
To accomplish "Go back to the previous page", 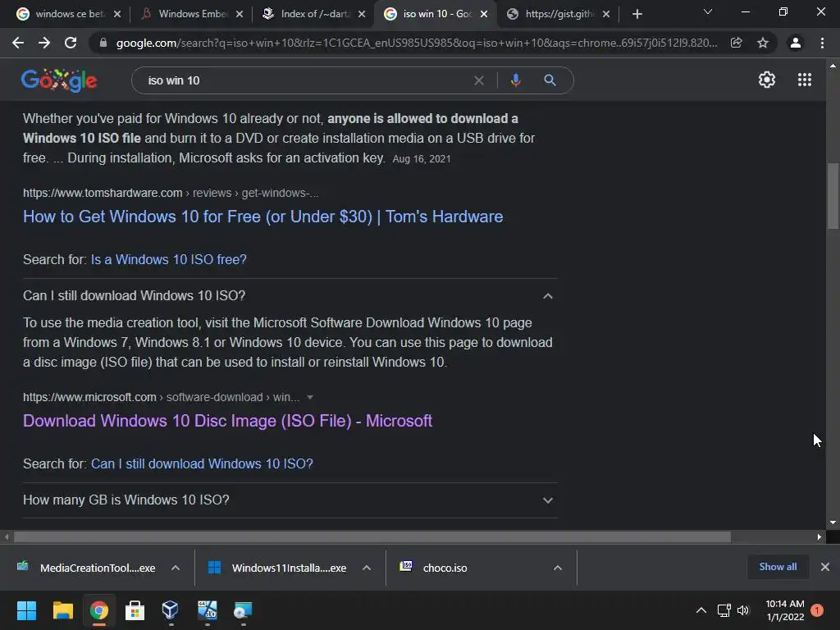I will point(18,43).
